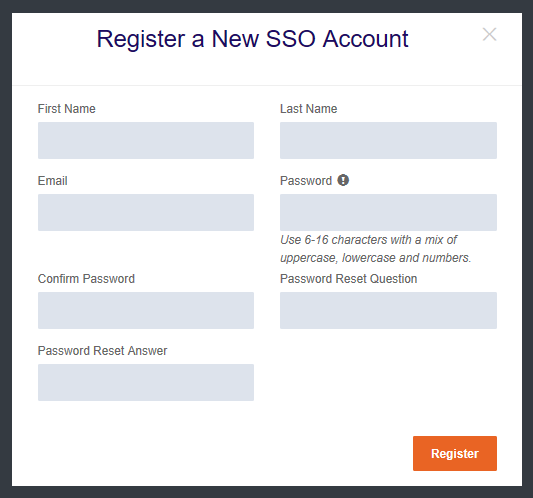The image size is (533, 498).
Task: Focus the First Name input field
Action: pos(146,140)
